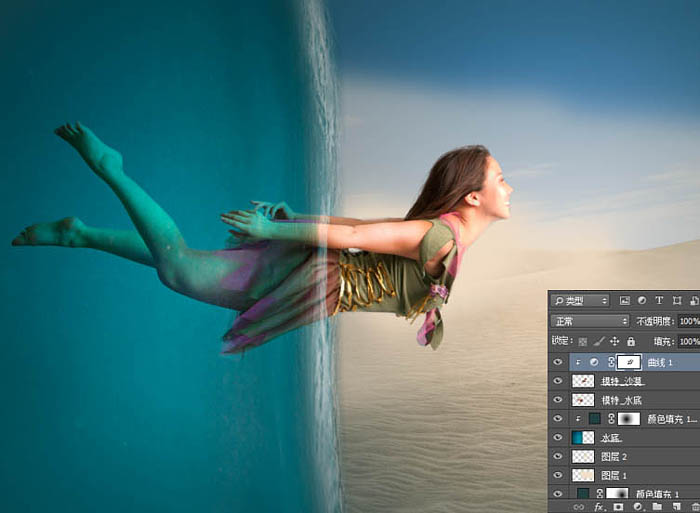Open the 类型 filter type dropdown
The image size is (700, 513).
pos(580,300)
